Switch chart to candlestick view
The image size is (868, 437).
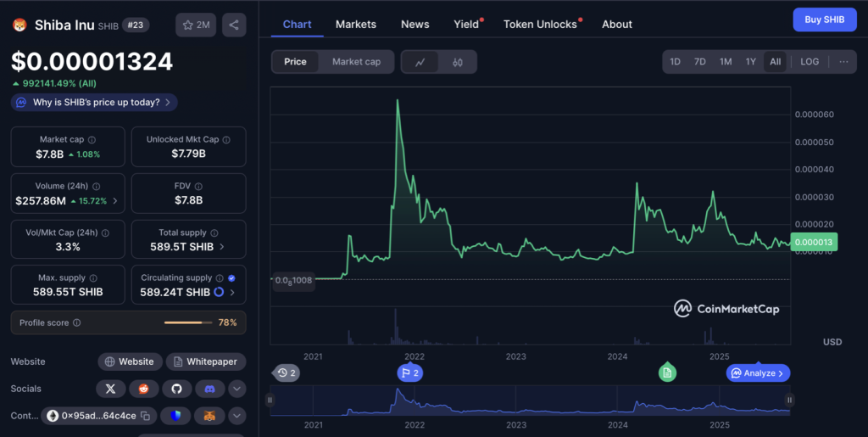(458, 62)
